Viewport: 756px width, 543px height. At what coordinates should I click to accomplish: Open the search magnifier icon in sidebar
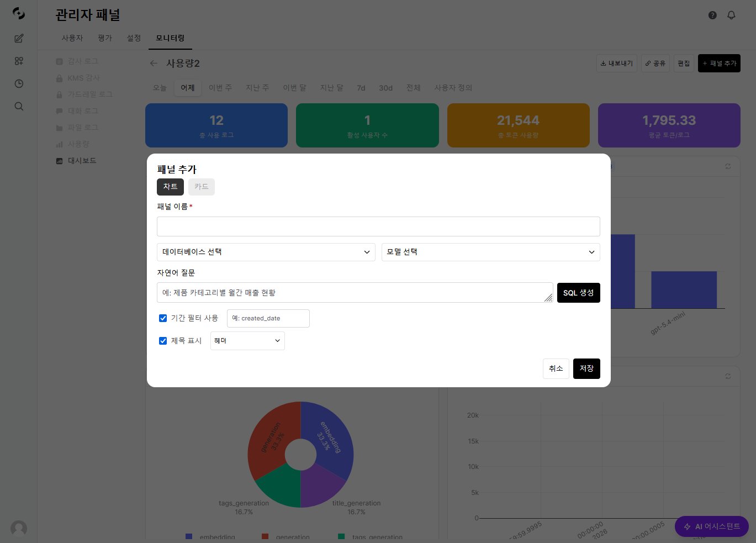click(x=19, y=106)
